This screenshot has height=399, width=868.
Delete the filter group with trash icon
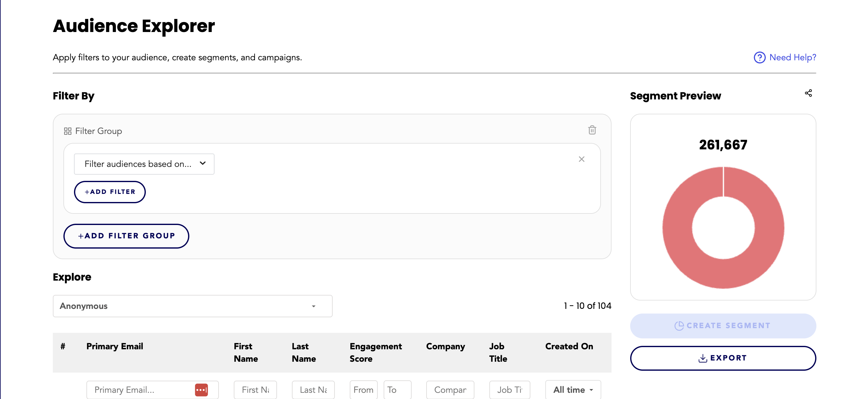tap(592, 130)
